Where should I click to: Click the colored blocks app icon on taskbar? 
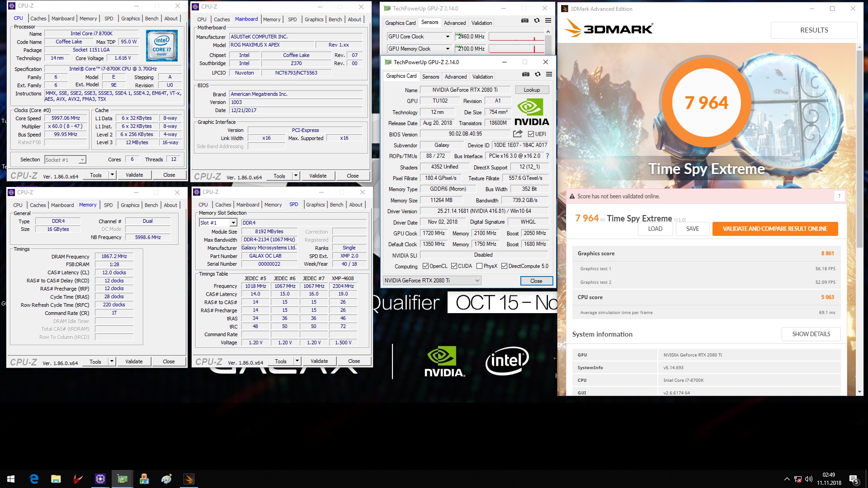[145, 479]
